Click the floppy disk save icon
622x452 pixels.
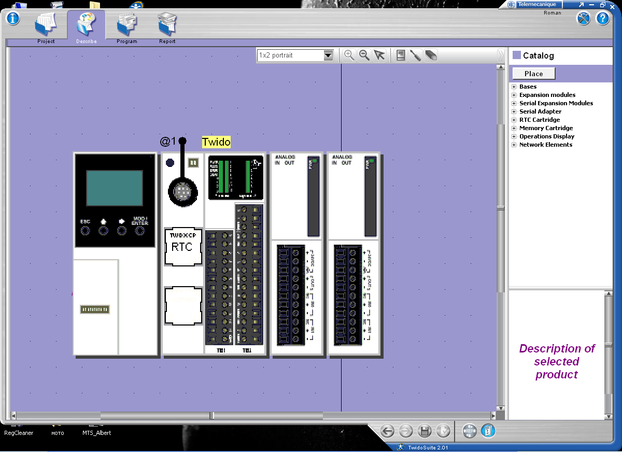(424, 431)
